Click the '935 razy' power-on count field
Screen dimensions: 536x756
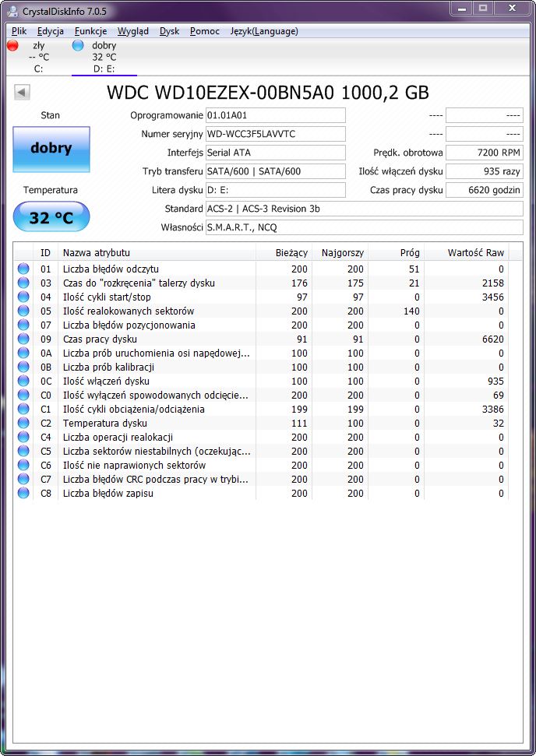click(485, 171)
